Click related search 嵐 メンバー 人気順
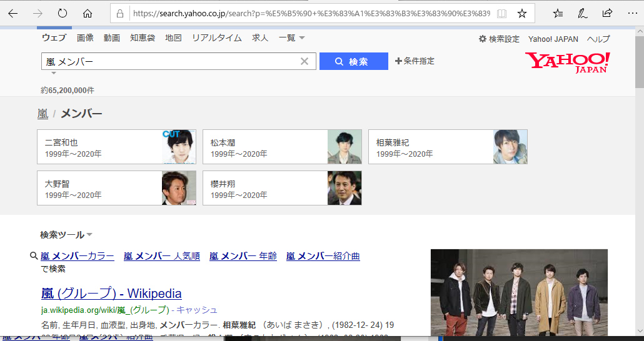 (162, 256)
